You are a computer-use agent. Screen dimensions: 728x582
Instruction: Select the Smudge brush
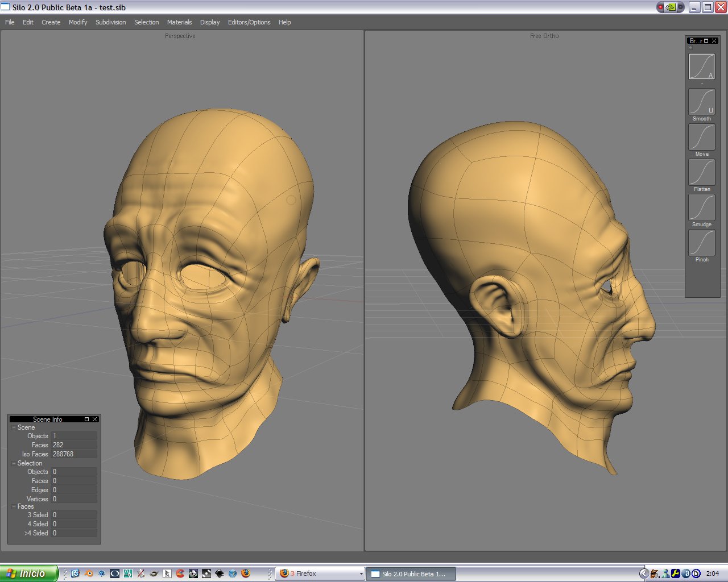(x=702, y=207)
